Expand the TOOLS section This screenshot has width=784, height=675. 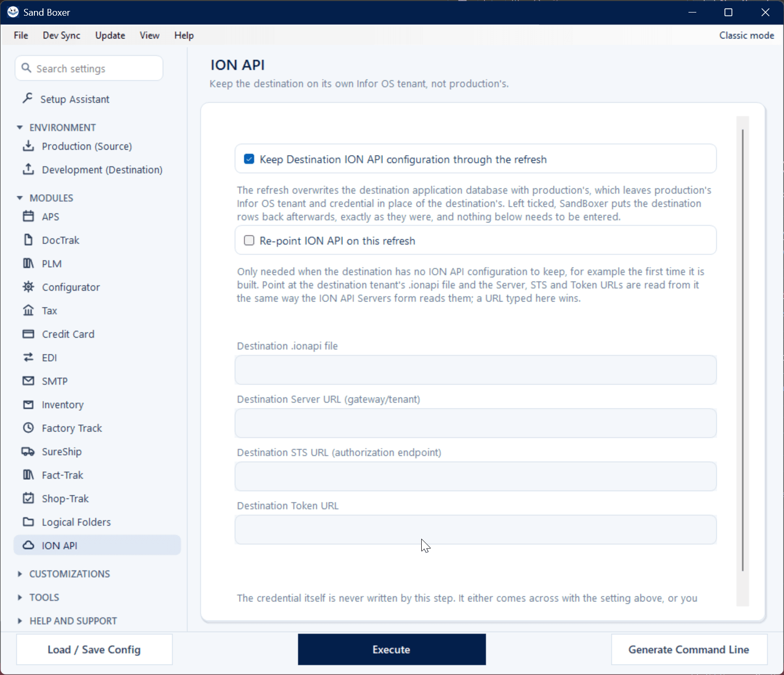20,597
